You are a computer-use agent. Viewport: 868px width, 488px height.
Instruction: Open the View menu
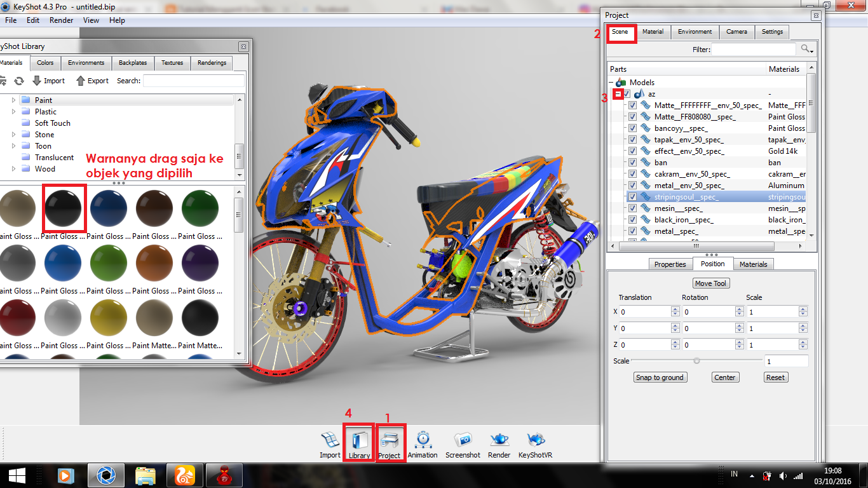pos(92,20)
